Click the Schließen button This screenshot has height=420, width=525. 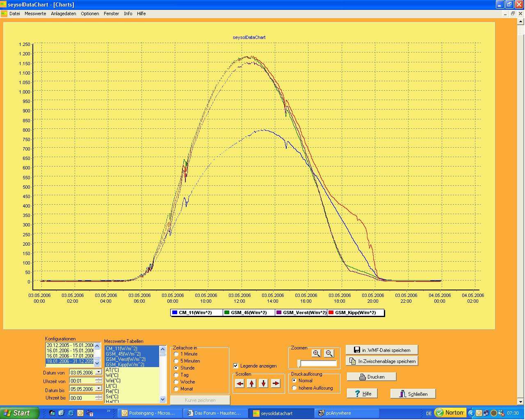[413, 394]
